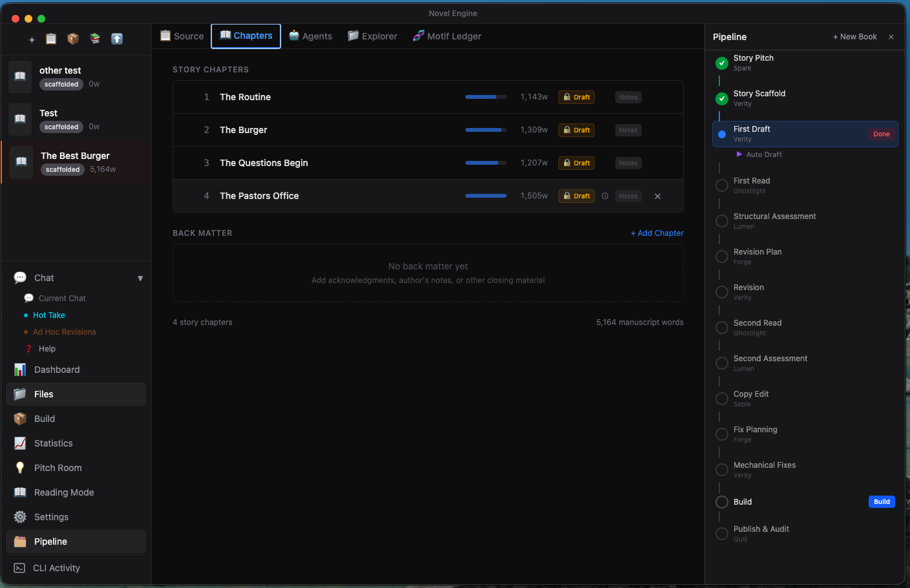The height and width of the screenshot is (588, 910).
Task: Select the Copy Edit stage circle
Action: pos(722,399)
